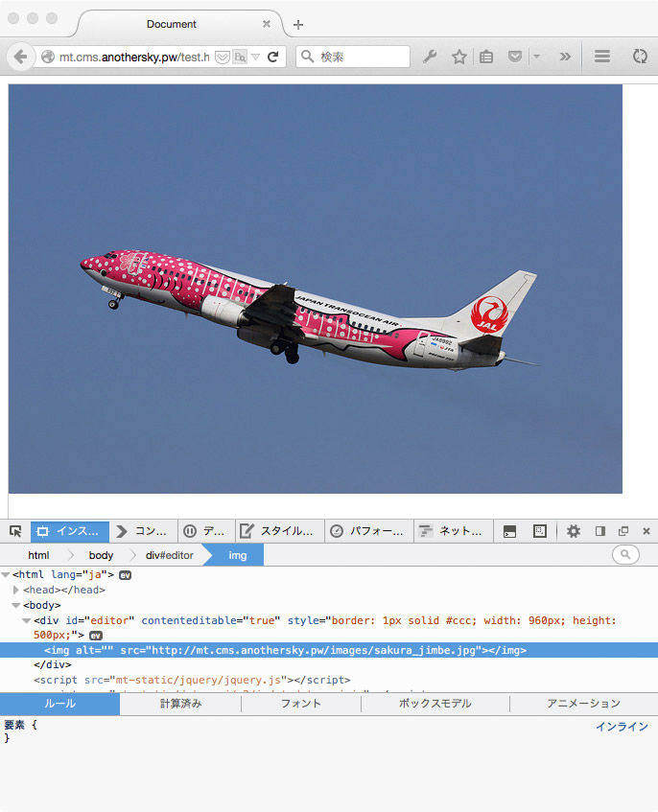Open the 計算済み computed side tab
658x812 pixels.
pos(180,704)
